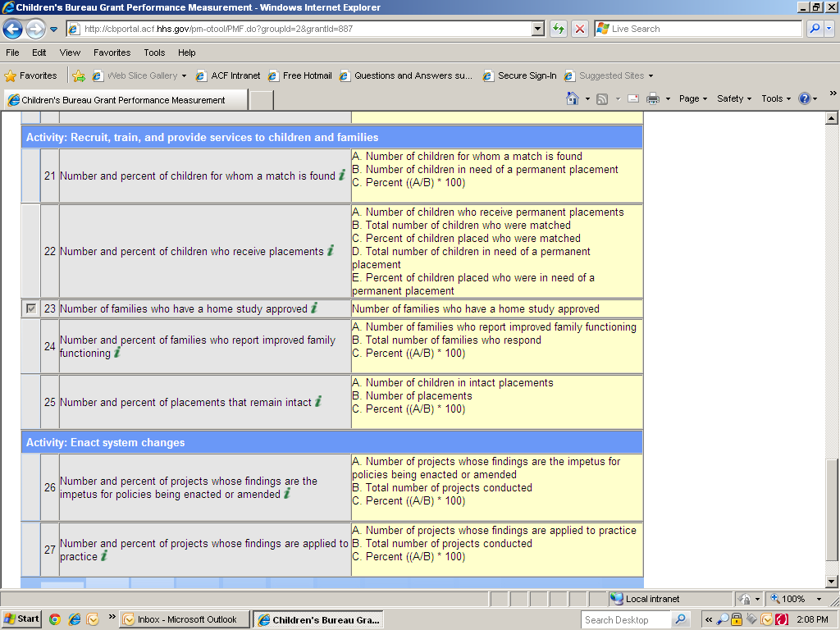Screen dimensions: 840x630
Task: Open the Tools menu in the menu bar
Action: (154, 52)
